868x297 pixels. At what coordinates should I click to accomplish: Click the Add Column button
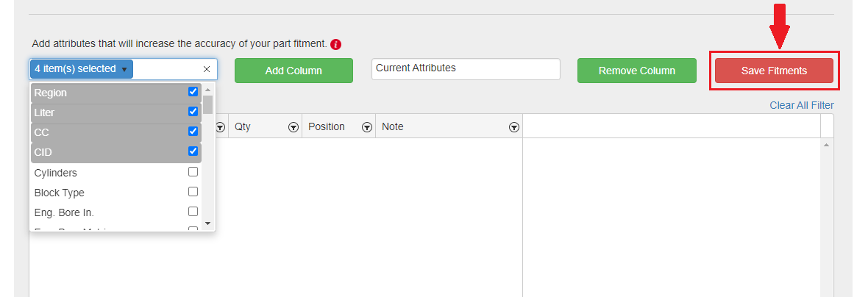pos(294,71)
